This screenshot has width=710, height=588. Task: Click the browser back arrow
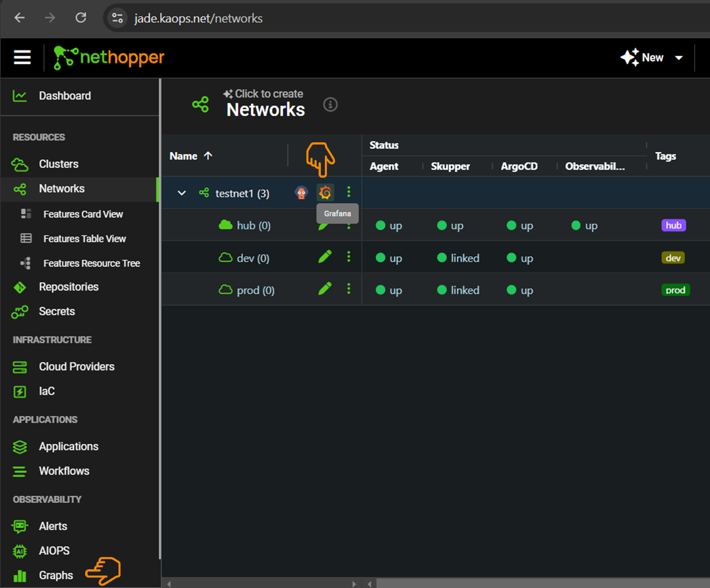coord(20,18)
